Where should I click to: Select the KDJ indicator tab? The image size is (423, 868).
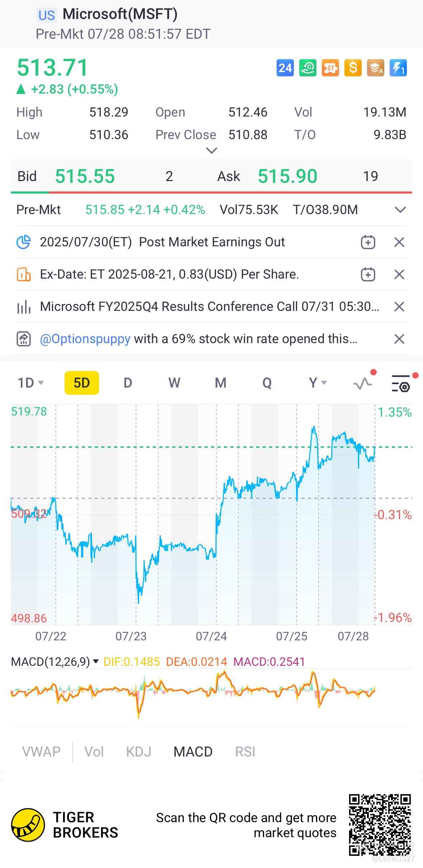[x=138, y=751]
